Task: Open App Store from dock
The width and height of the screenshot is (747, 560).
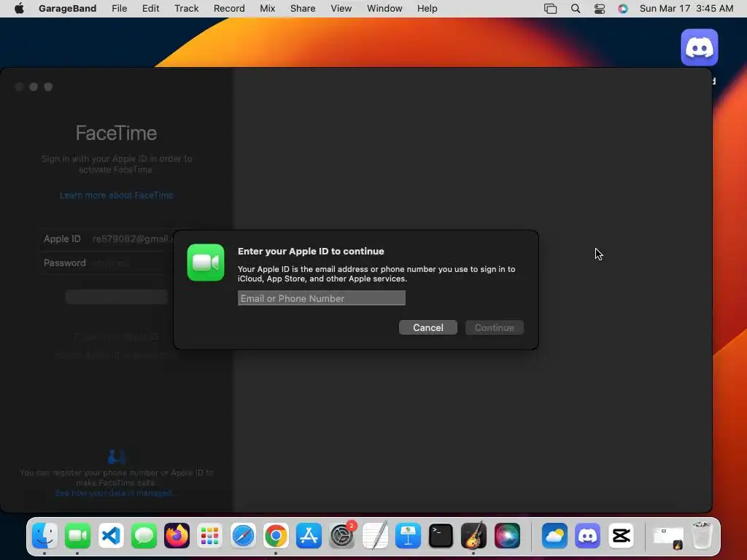Action: pyautogui.click(x=309, y=536)
